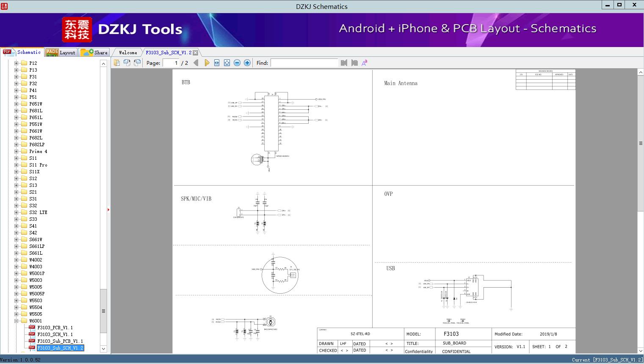The width and height of the screenshot is (644, 364).
Task: Select the S11X tree item
Action: click(34, 172)
